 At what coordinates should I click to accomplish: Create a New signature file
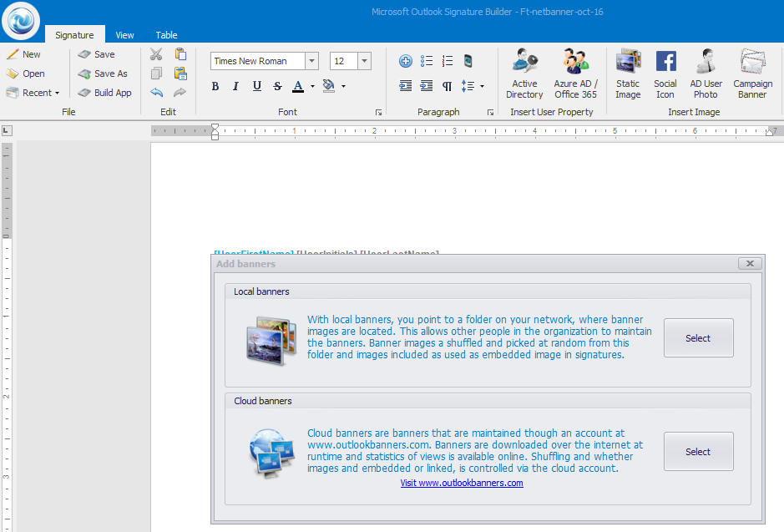pyautogui.click(x=23, y=54)
